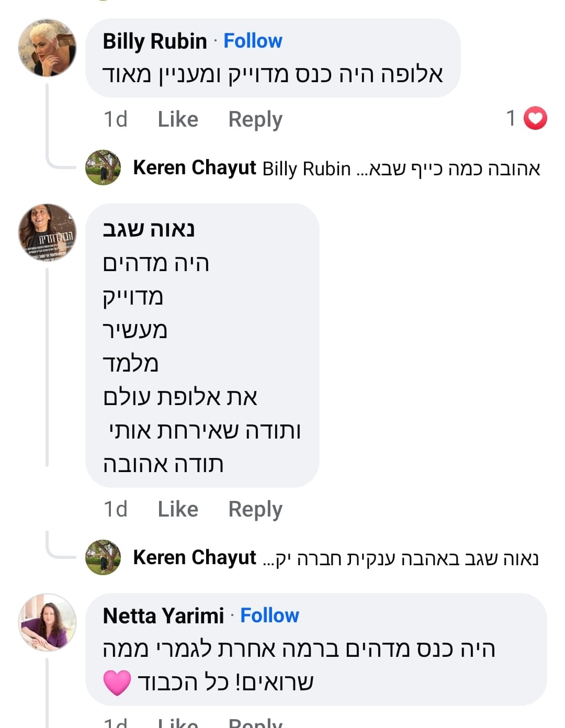This screenshot has height=728, width=565.
Task: Open Netta Yarimi's profile picture
Action: pos(47,622)
